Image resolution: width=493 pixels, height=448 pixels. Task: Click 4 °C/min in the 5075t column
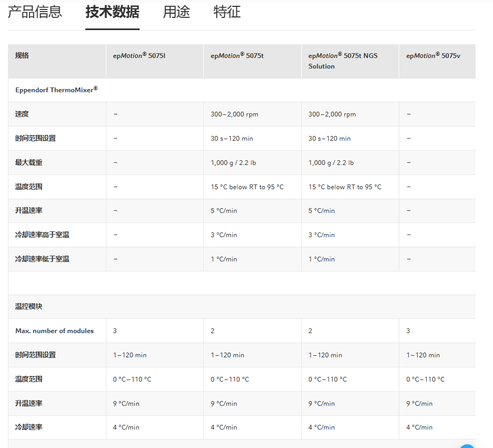[x=224, y=427]
